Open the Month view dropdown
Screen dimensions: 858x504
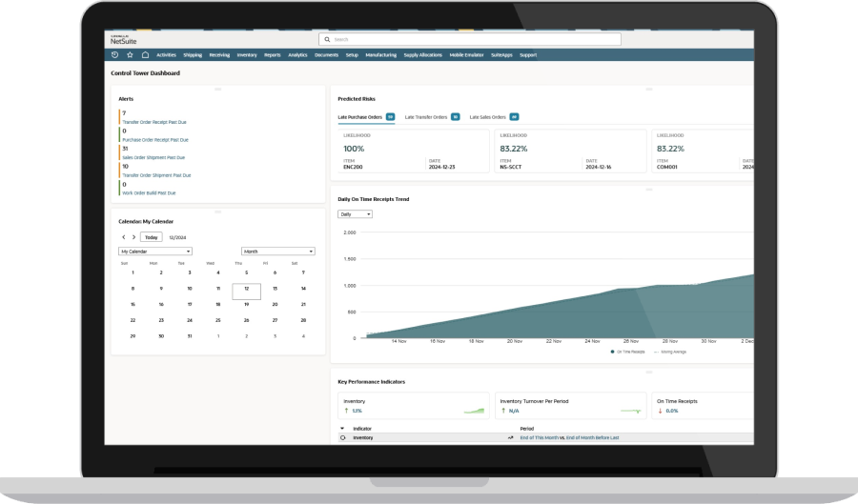pyautogui.click(x=277, y=252)
